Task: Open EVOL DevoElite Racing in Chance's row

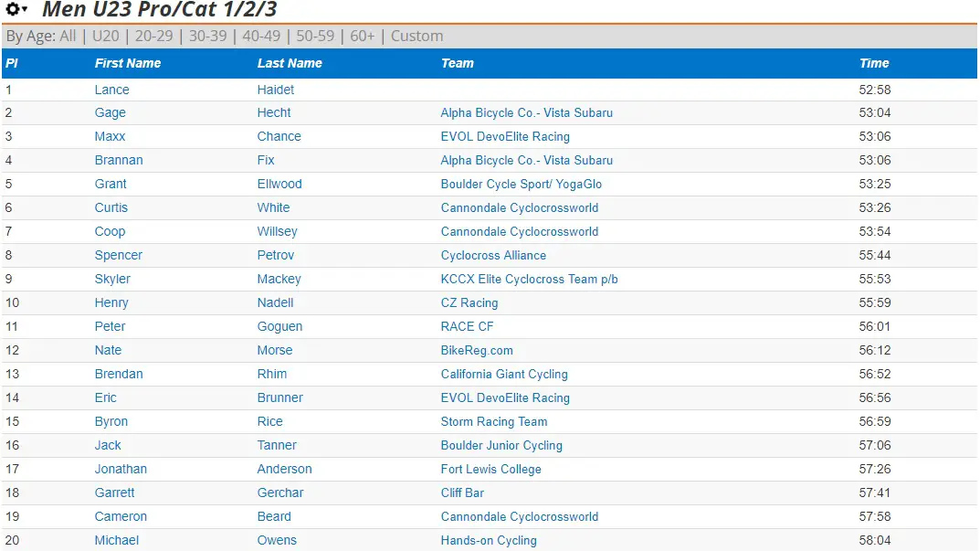Action: click(505, 137)
